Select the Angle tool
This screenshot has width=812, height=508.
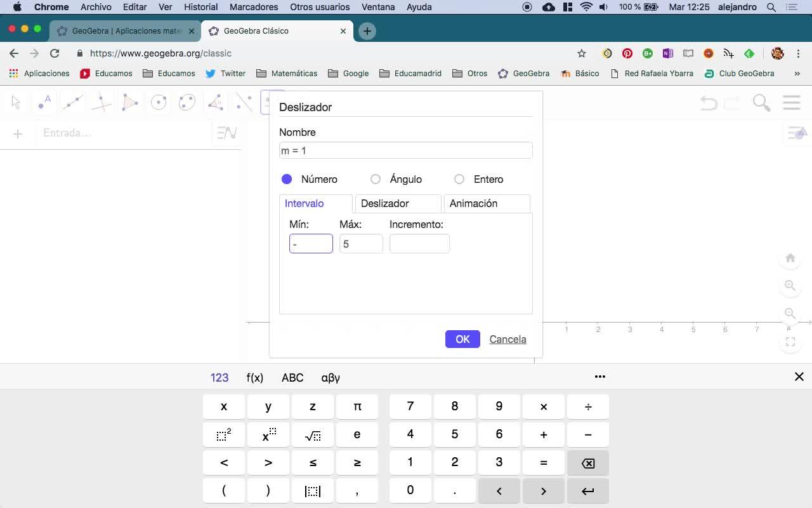pyautogui.click(x=215, y=102)
